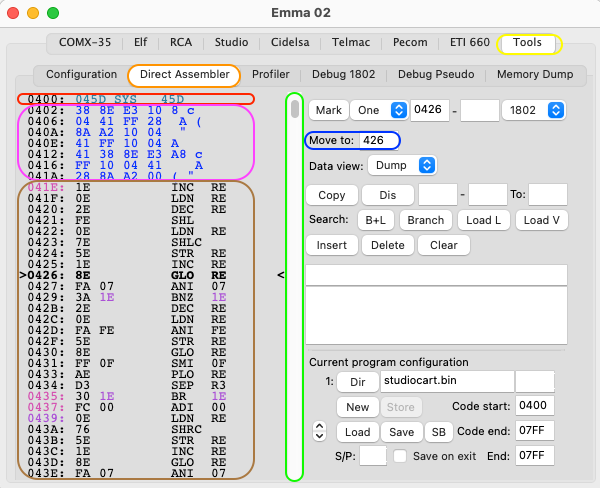Click the program slot up/down stepper
This screenshot has height=488, width=600.
click(x=320, y=431)
